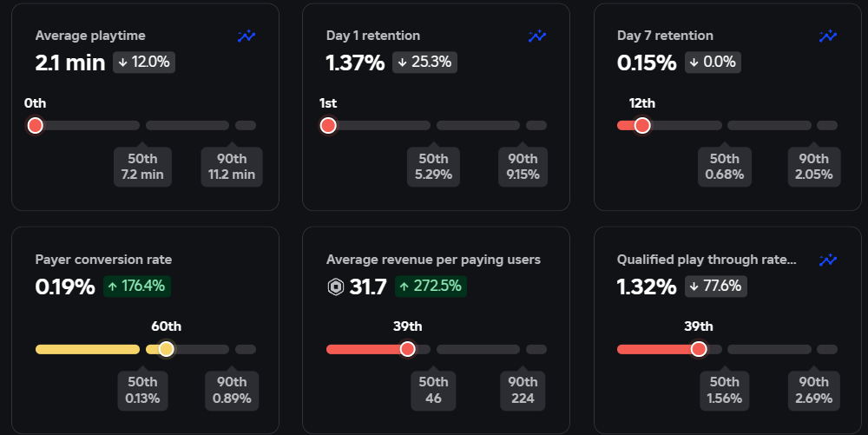The height and width of the screenshot is (435, 868).
Task: Click the 12.0% decrease badge on playtime
Action: pyautogui.click(x=144, y=63)
